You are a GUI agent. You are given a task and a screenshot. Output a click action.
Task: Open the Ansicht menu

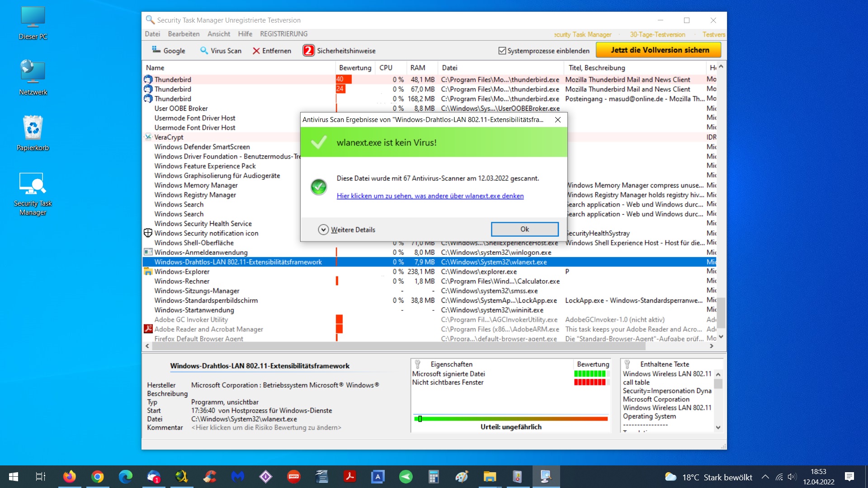219,34
